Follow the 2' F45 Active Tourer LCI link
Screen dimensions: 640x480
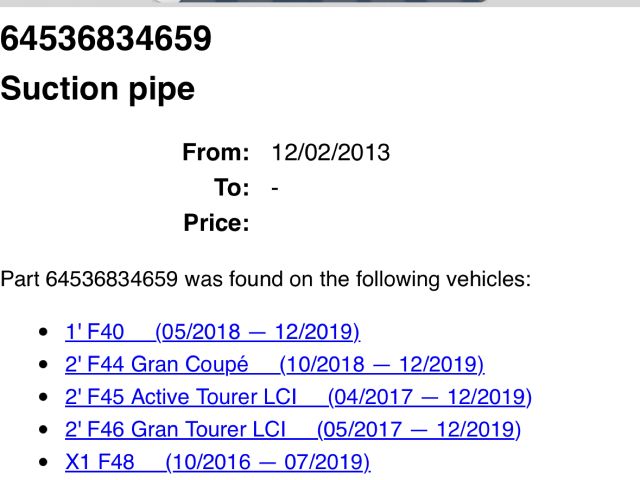298,397
